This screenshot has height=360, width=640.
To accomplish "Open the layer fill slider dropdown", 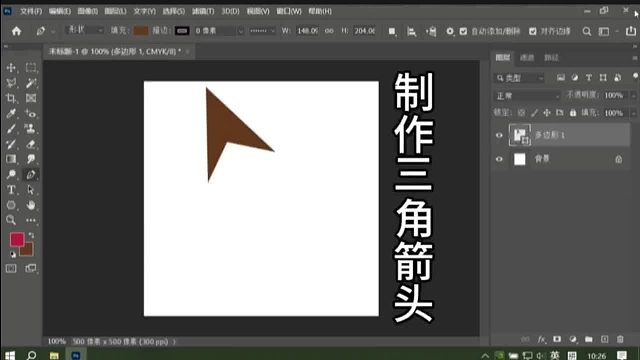I will click(633, 113).
